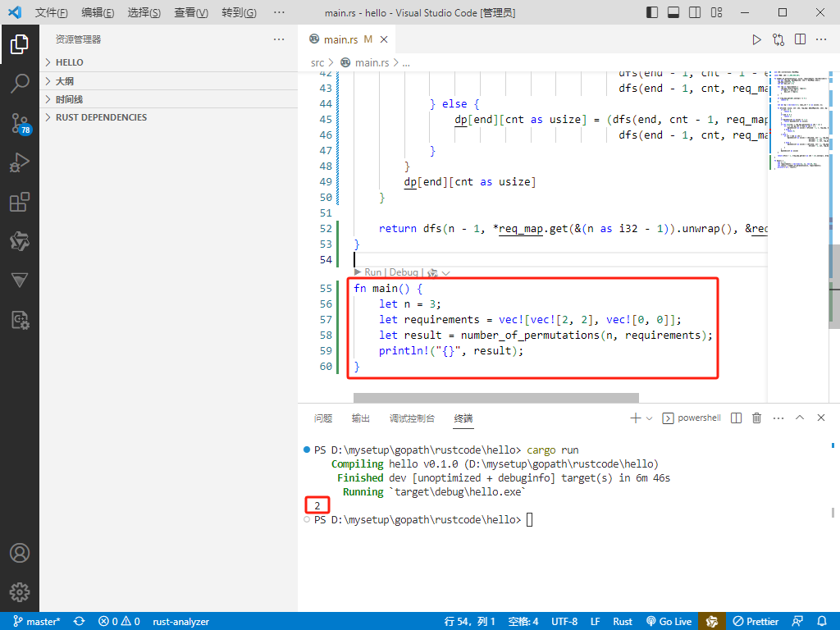
Task: Switch to the 输出 output tab
Action: (x=361, y=418)
